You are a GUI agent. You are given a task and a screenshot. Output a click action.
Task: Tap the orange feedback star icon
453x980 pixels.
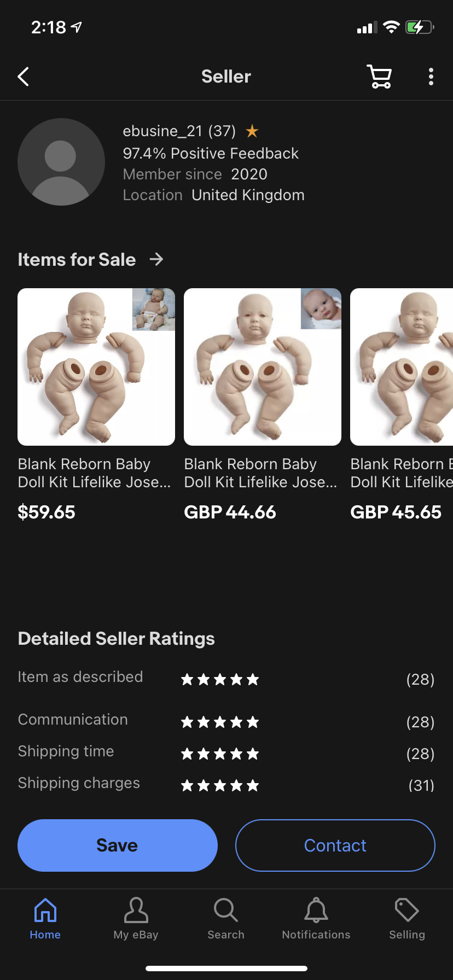(252, 131)
